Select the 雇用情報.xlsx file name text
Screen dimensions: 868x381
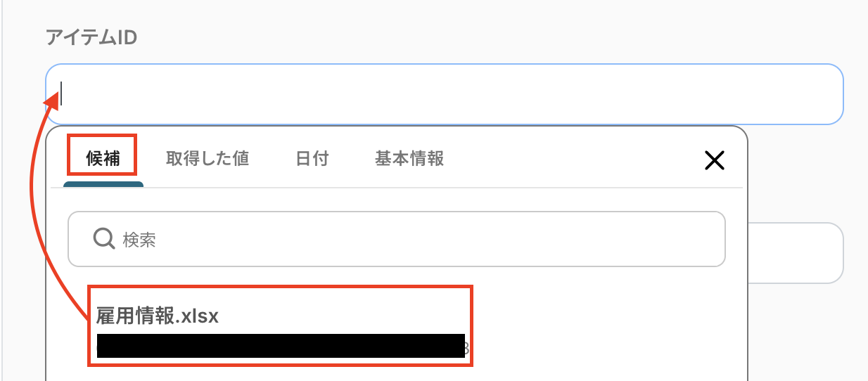tap(158, 316)
